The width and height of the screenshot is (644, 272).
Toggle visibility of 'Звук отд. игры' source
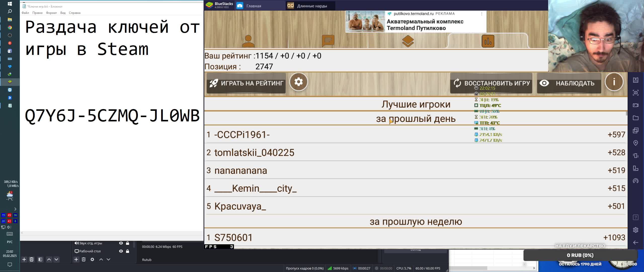121,243
